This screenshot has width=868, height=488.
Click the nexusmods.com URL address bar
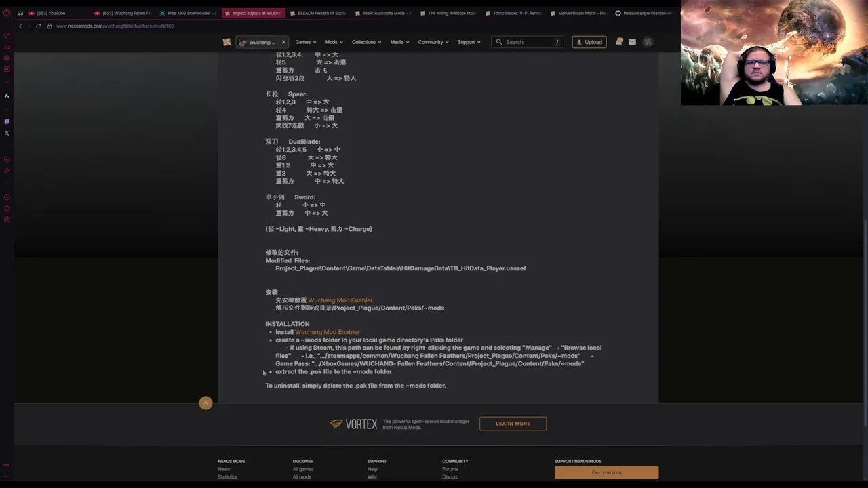(115, 26)
